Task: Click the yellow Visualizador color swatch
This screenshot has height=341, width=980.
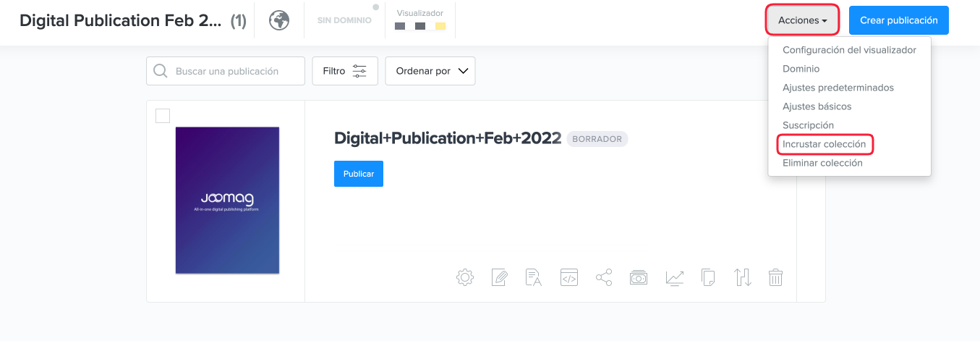Action: 440,27
